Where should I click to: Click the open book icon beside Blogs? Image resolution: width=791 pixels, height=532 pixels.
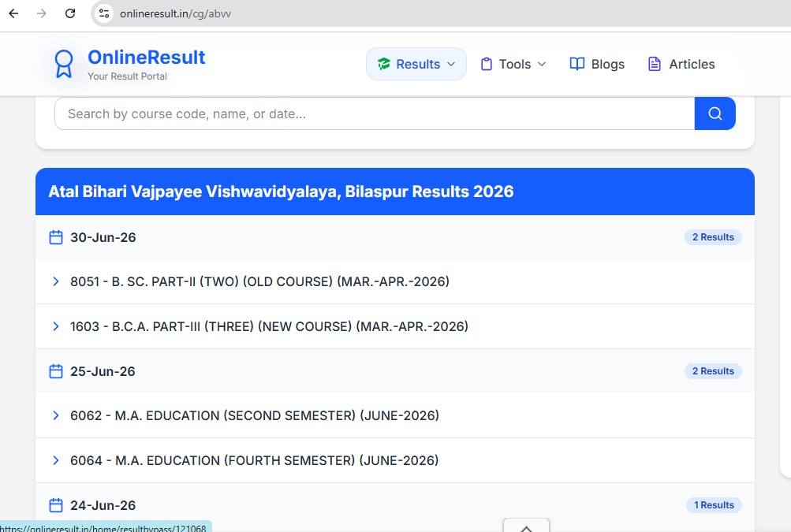coord(576,64)
